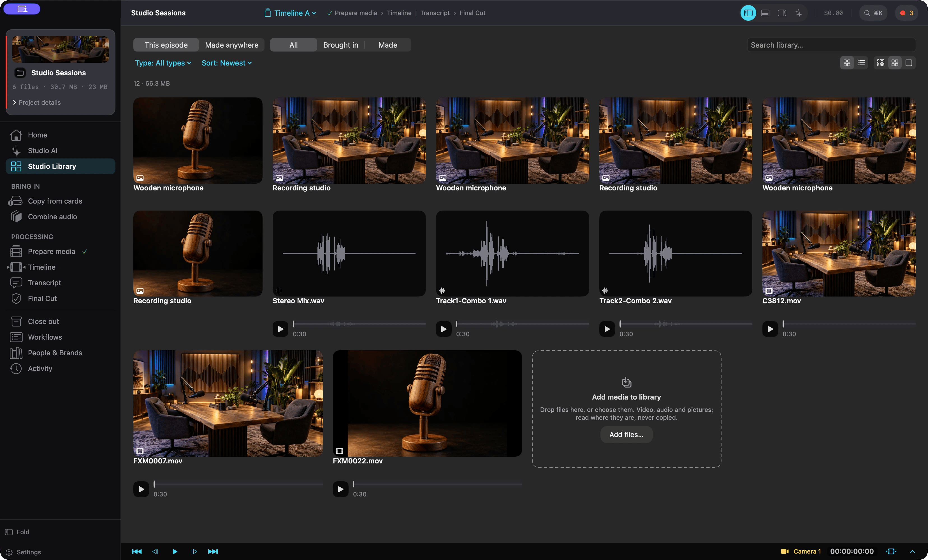Image resolution: width=928 pixels, height=560 pixels.
Task: Toggle the left sidebar panel button
Action: (x=748, y=13)
